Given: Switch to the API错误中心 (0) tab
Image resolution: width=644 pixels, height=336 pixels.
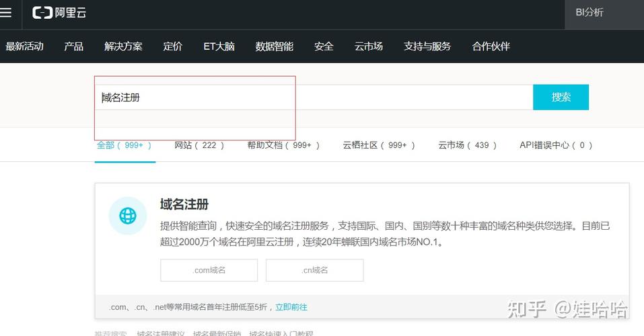Looking at the screenshot, I should tap(556, 145).
